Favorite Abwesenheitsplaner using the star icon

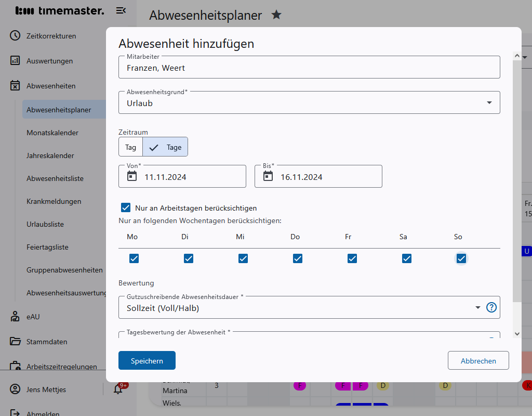[x=276, y=15]
